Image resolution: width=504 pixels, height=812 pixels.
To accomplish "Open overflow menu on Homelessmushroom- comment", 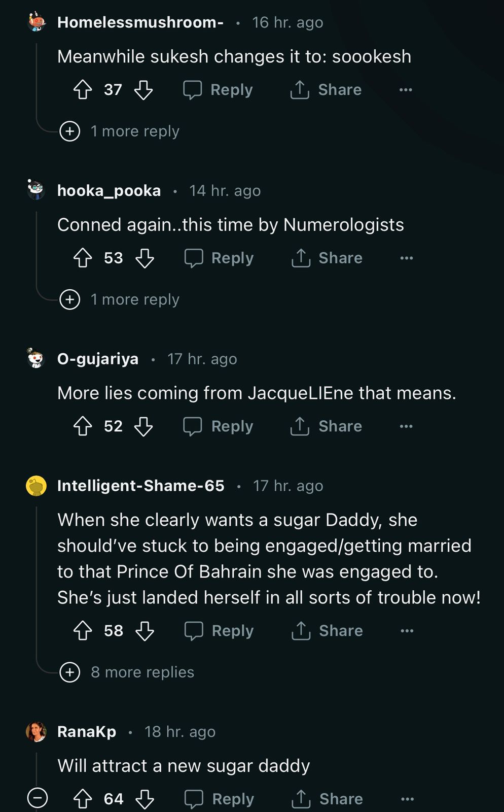I will click(x=406, y=90).
